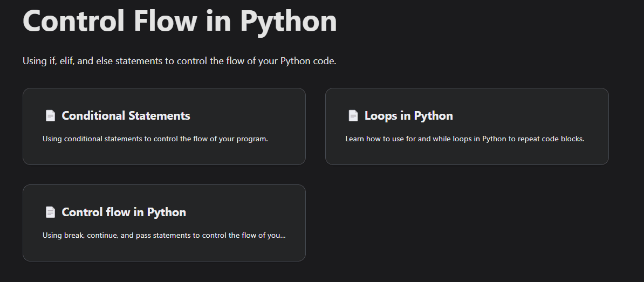The height and width of the screenshot is (282, 644).
Task: Click the document icon on the break/continue card
Action: point(50,212)
